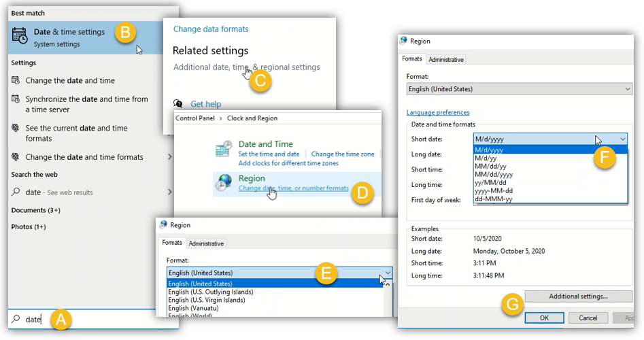The width and height of the screenshot is (644, 340).
Task: Click icon beside See the current date formats
Action: pyautogui.click(x=15, y=128)
